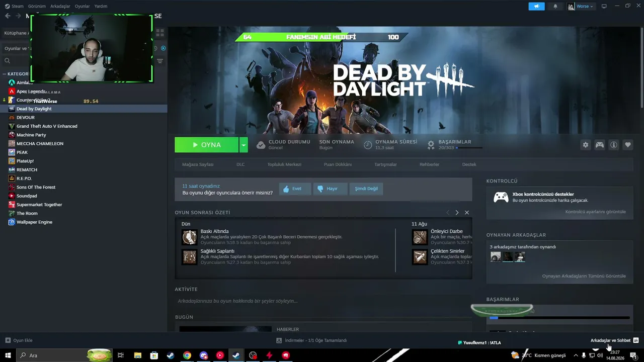This screenshot has height=362, width=644.
Task: Open the Puan Dükkânı tab
Action: 338,164
